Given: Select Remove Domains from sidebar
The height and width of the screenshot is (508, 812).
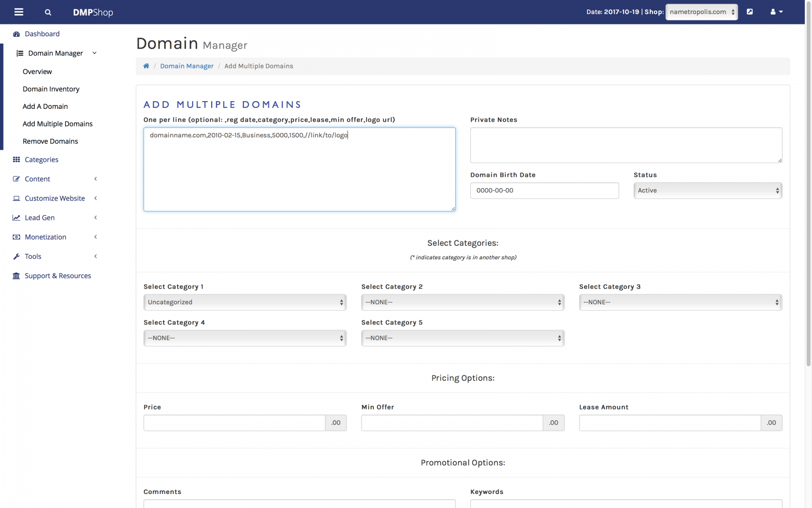Looking at the screenshot, I should click(x=50, y=141).
